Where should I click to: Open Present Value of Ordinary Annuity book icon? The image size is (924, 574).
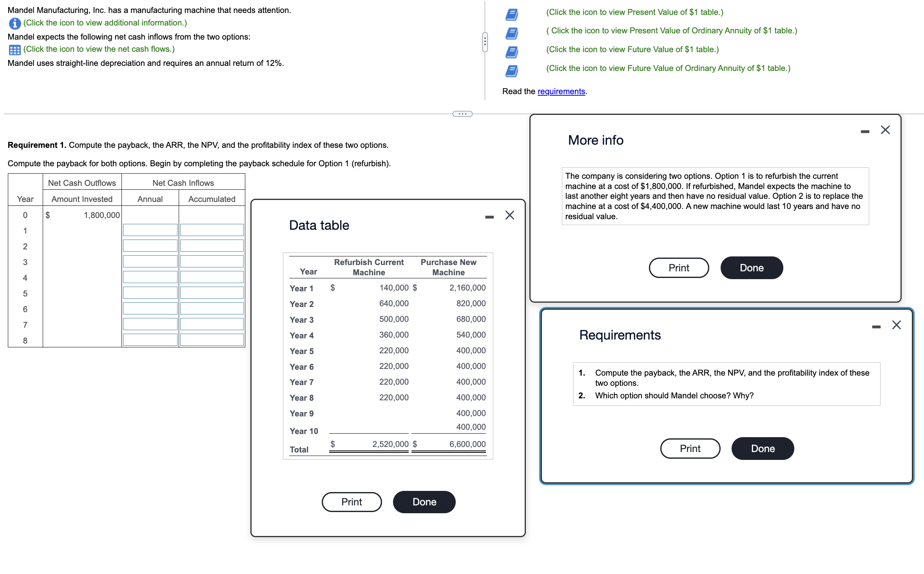pyautogui.click(x=511, y=33)
